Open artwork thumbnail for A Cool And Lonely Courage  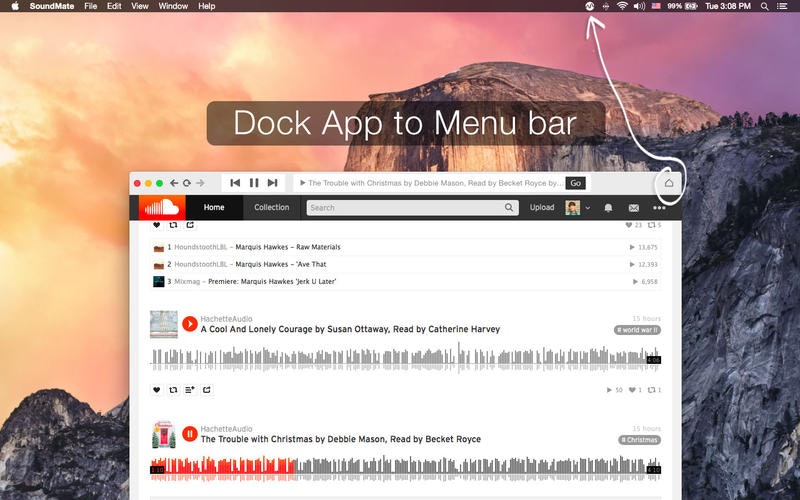click(x=164, y=324)
